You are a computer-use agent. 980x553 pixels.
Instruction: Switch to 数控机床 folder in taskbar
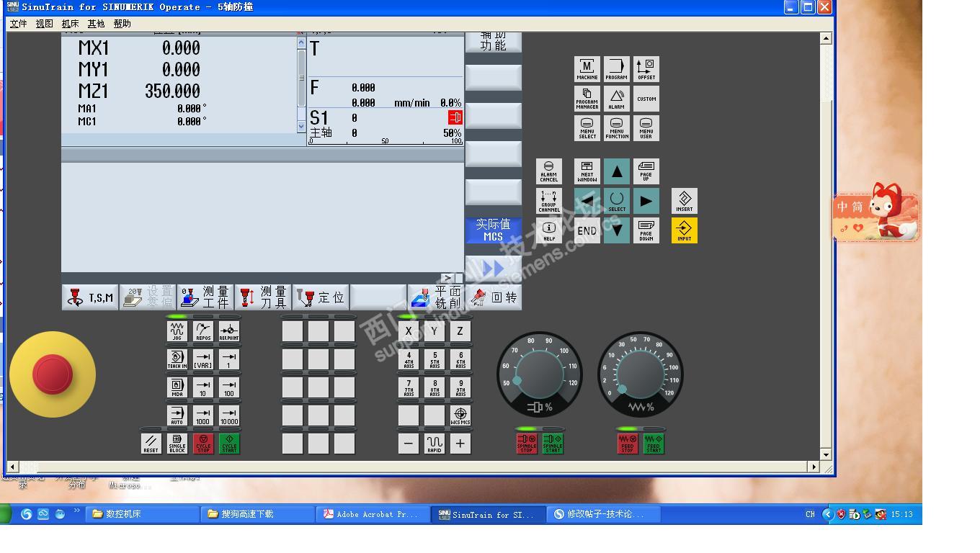point(143,514)
